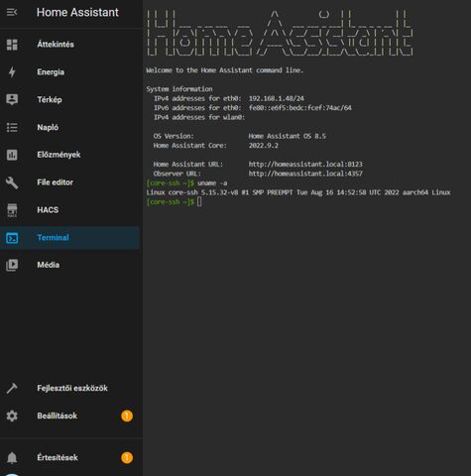Click the Energia lightning bolt icon
This screenshot has height=476, width=471.
point(12,72)
